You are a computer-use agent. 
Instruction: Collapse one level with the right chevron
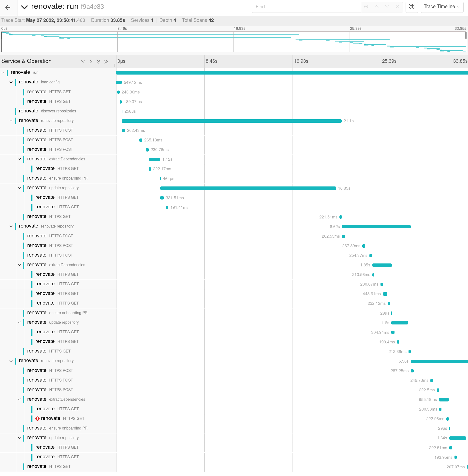(91, 61)
